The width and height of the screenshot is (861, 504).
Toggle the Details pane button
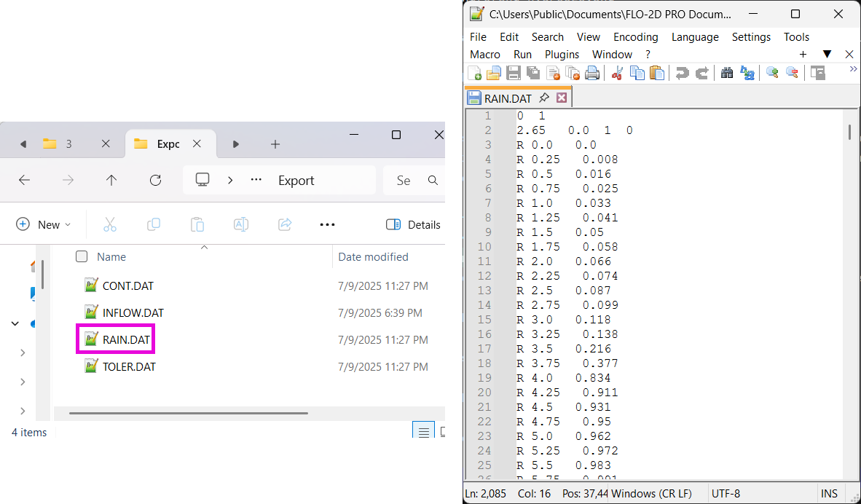(x=413, y=224)
